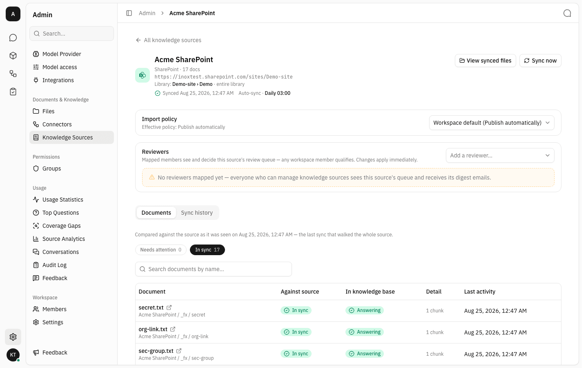Click the Document column header
This screenshot has height=368, width=588.
(152, 292)
